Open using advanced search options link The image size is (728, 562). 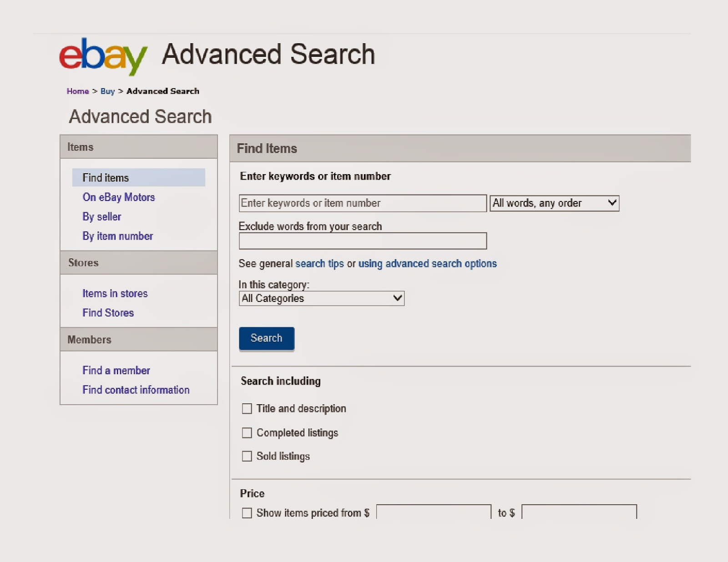pyautogui.click(x=426, y=263)
